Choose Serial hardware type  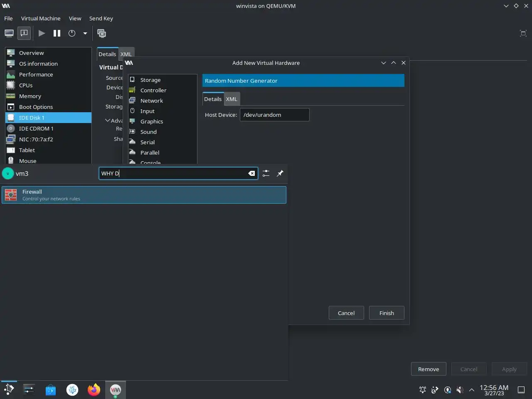pos(163,142)
